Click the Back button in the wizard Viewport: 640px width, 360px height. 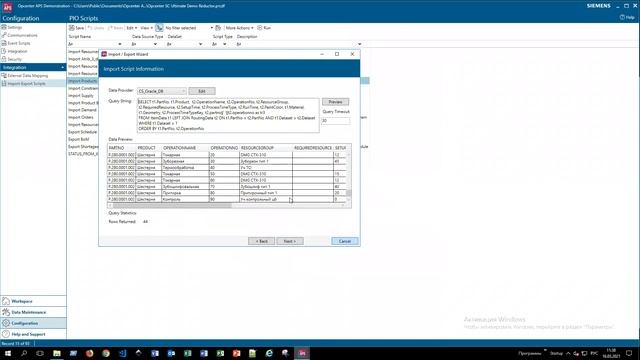pos(261,241)
